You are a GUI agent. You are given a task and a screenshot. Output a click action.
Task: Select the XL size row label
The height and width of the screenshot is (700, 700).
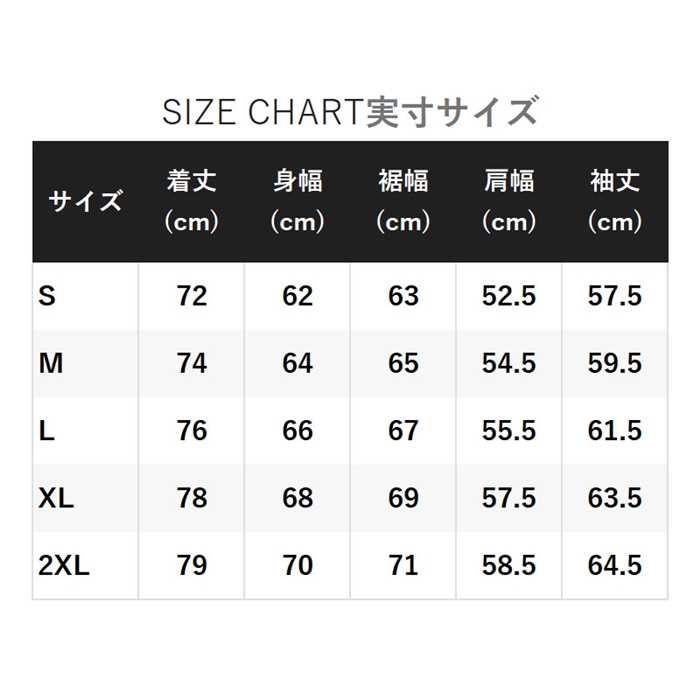[57, 498]
